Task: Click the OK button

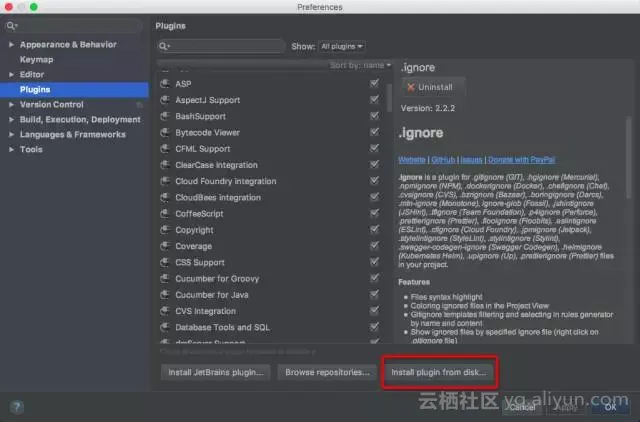Action: click(610, 407)
